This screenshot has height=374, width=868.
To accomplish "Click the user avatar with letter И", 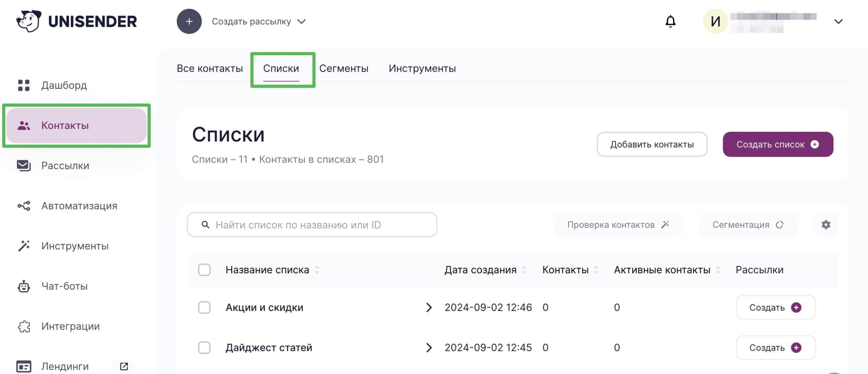I will 715,21.
